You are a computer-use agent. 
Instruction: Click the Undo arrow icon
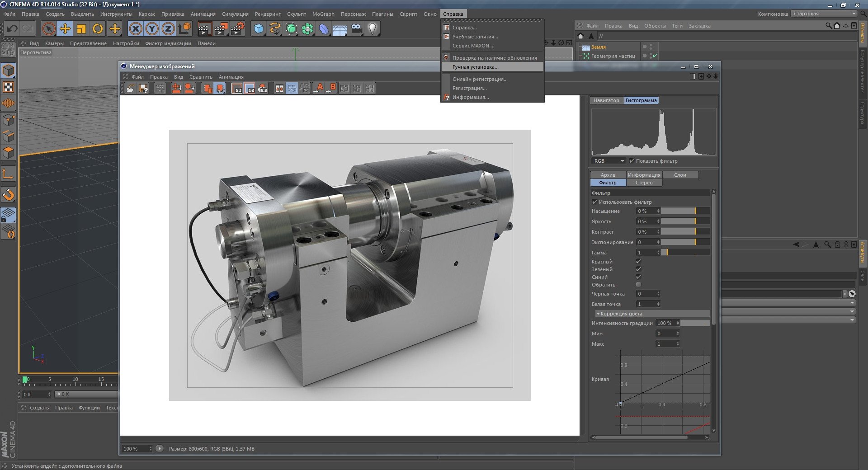point(12,29)
